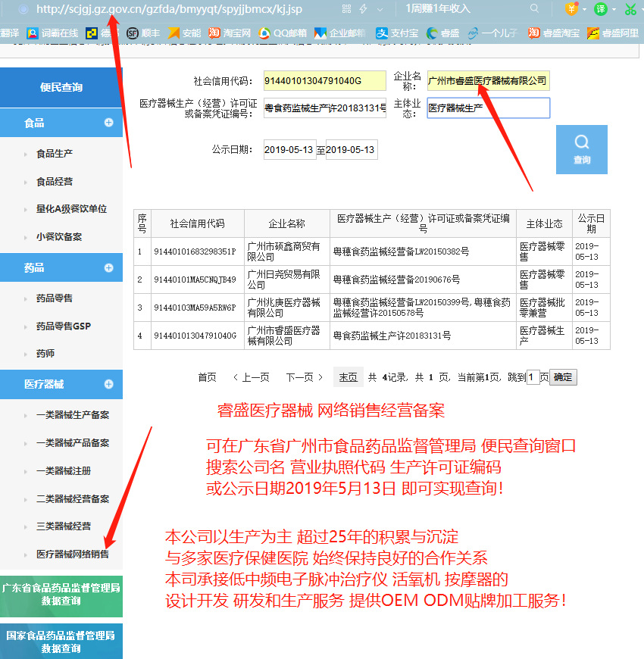Image resolution: width=644 pixels, height=659 pixels.
Task: Open 药师 in the sidebar
Action: tap(45, 354)
